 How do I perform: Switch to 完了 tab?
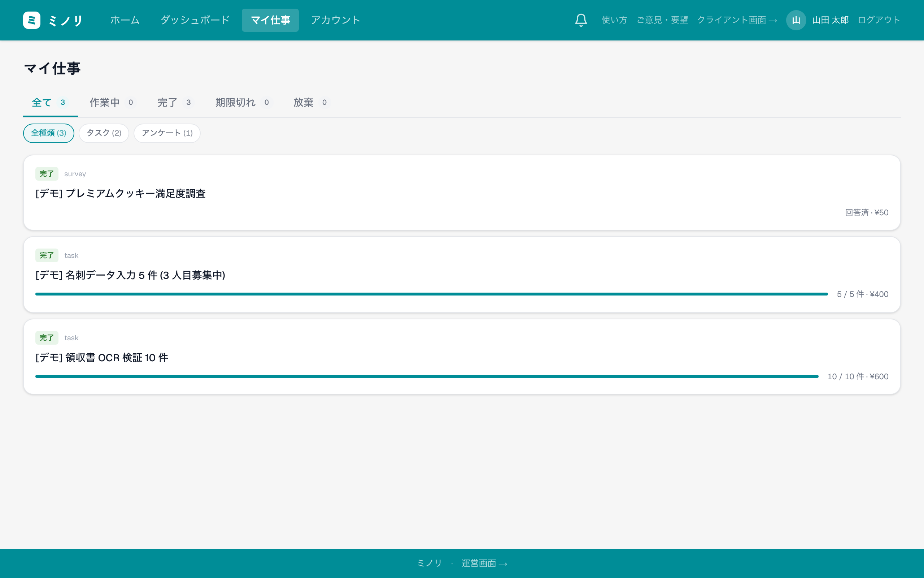tap(176, 103)
